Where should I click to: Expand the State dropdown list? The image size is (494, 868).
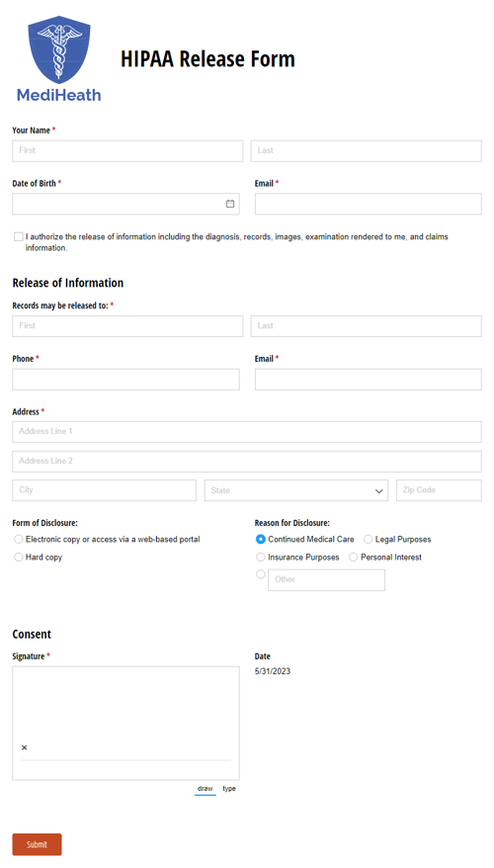[296, 490]
